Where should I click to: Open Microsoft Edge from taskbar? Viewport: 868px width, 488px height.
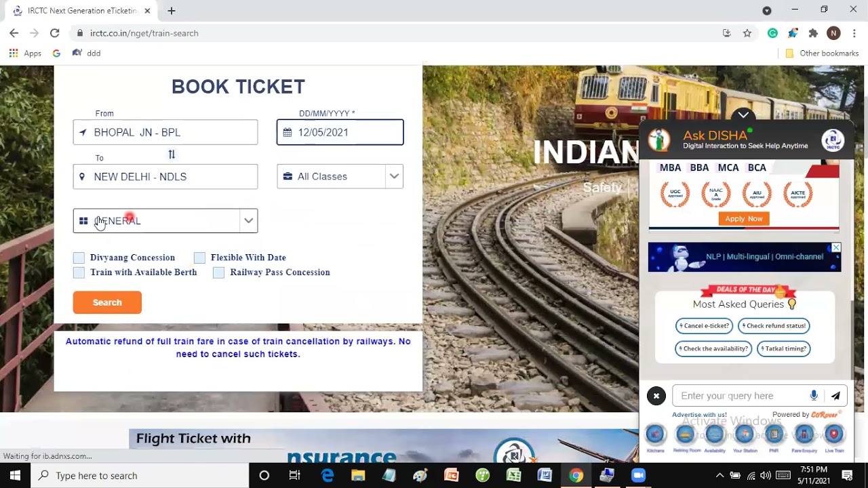click(328, 476)
